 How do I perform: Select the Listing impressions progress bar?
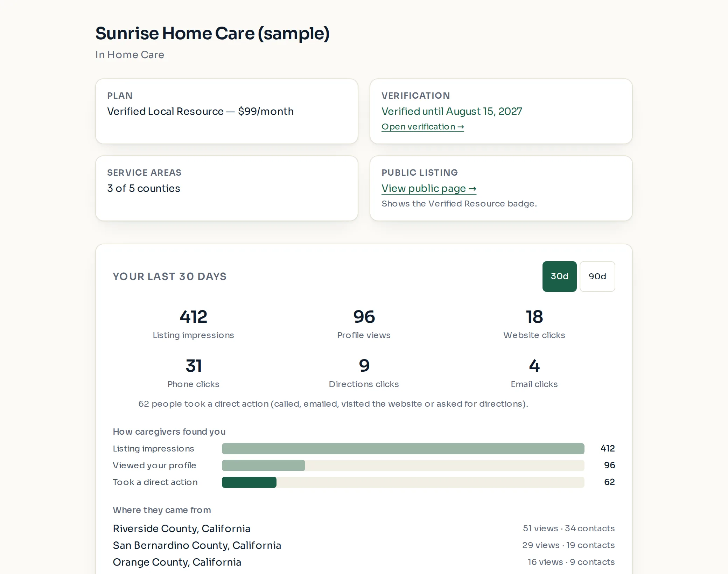(x=403, y=449)
